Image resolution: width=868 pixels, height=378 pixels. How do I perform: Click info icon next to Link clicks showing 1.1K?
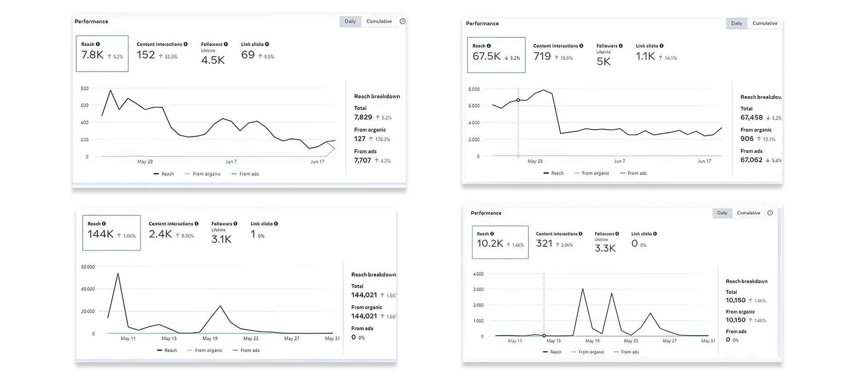661,46
